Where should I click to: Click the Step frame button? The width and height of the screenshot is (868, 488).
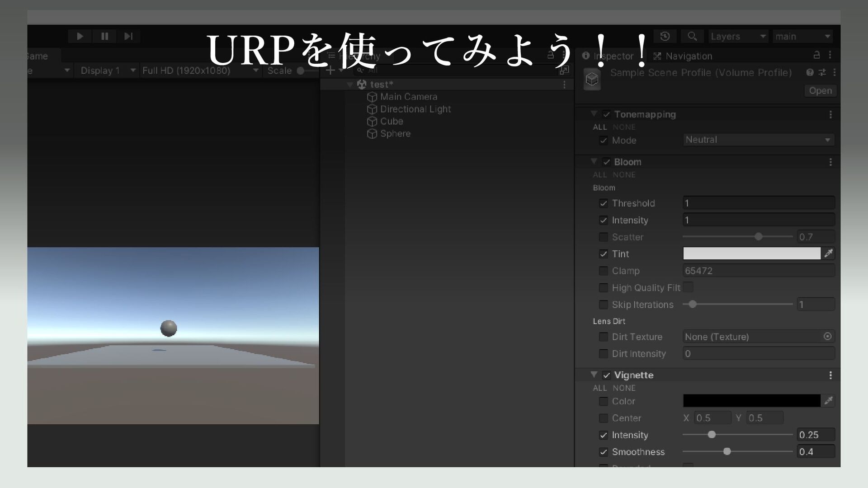click(x=128, y=36)
